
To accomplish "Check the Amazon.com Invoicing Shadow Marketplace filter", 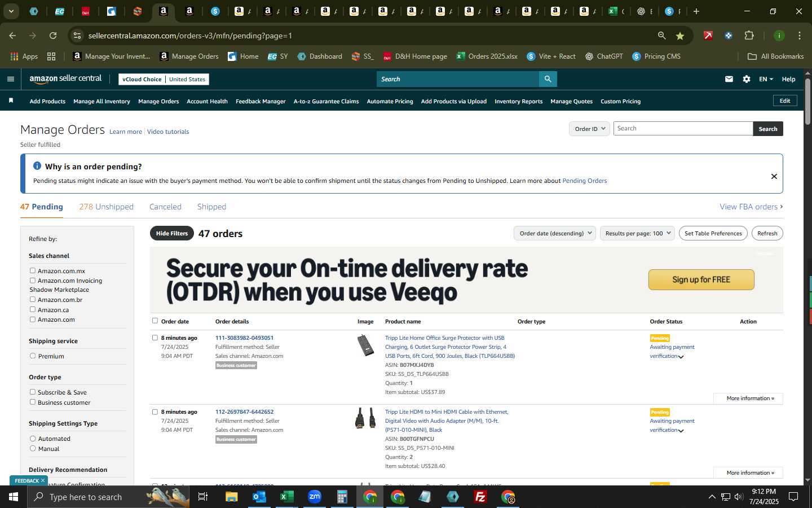I will click(x=33, y=281).
